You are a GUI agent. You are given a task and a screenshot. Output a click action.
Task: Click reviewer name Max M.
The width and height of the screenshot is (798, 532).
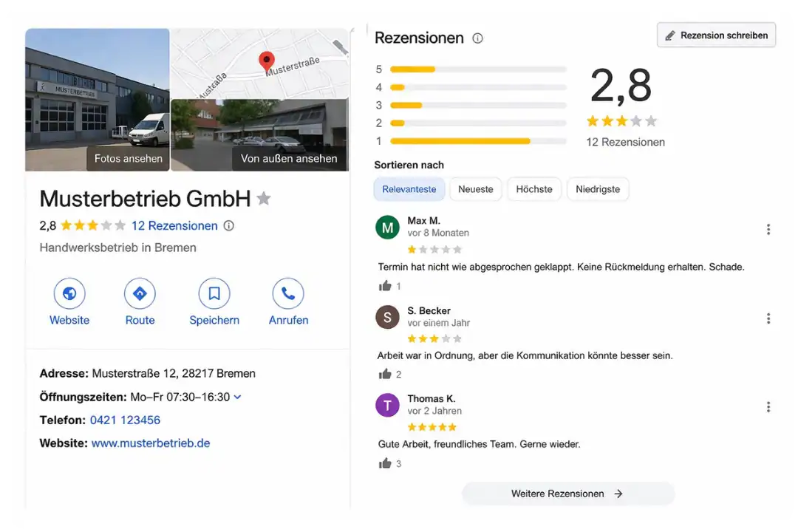coord(423,220)
